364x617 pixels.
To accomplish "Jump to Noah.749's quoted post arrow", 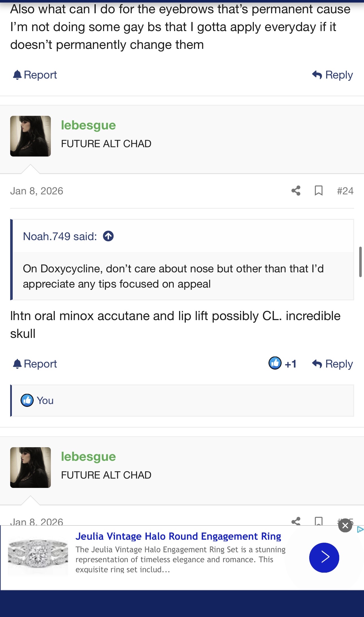I will tap(108, 236).
